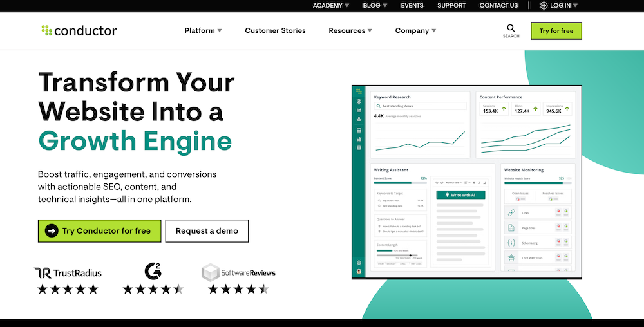Click the G2 star rating
Viewport: 644px width, 327px height.
(x=153, y=289)
